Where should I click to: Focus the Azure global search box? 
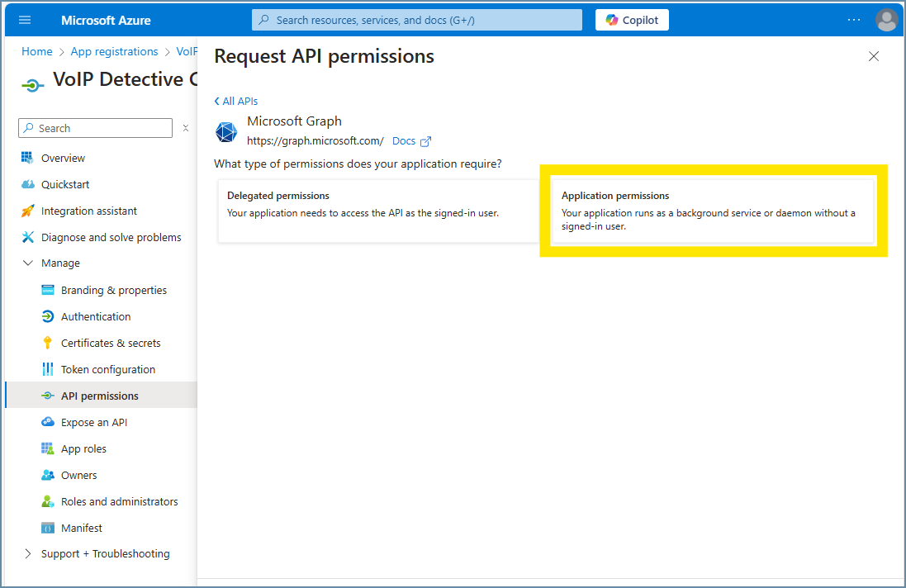[x=416, y=20]
